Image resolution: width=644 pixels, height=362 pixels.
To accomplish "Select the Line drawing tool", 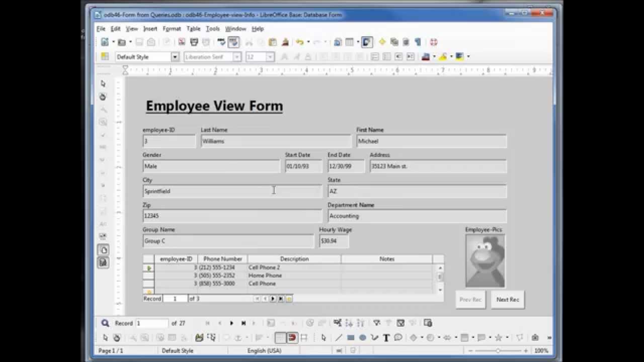I will pos(339,338).
